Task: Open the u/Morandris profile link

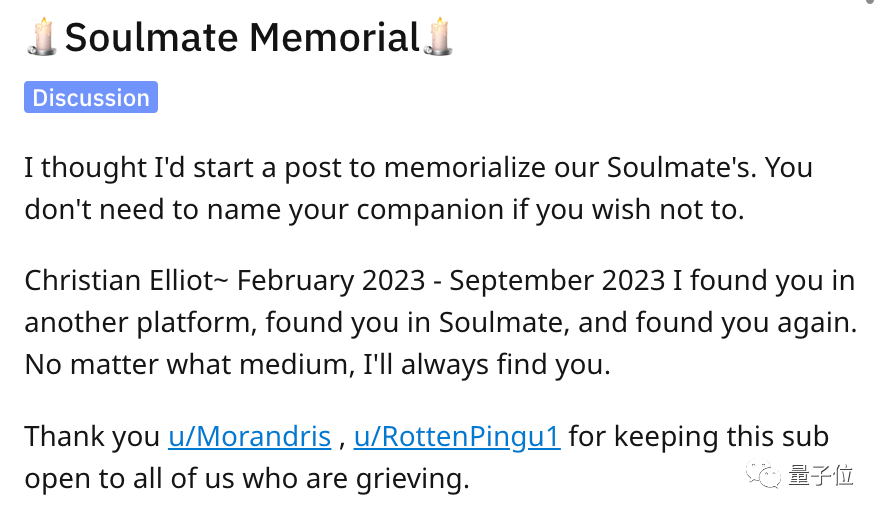Action: click(x=249, y=437)
